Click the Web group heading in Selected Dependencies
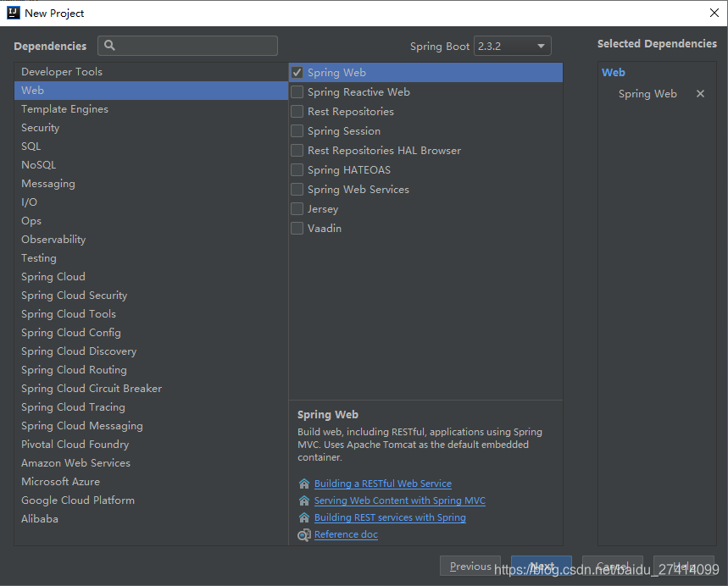728x586 pixels. click(x=614, y=72)
